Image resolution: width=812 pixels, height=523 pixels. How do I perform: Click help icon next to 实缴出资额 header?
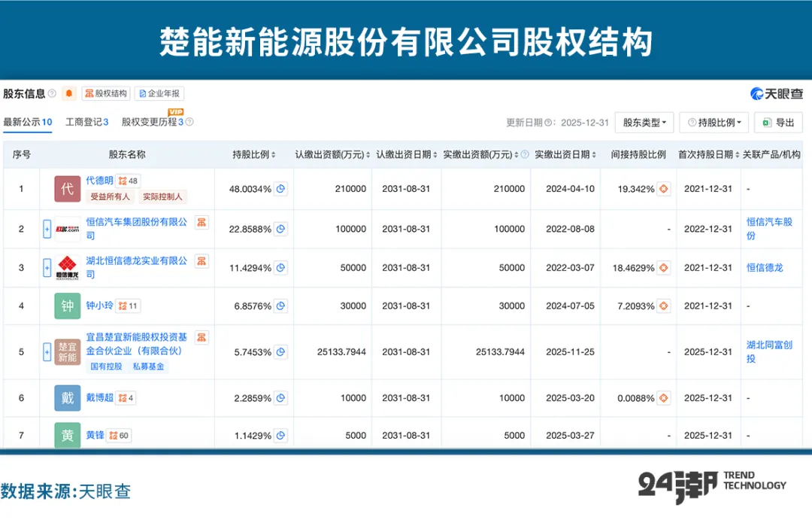pos(525,154)
